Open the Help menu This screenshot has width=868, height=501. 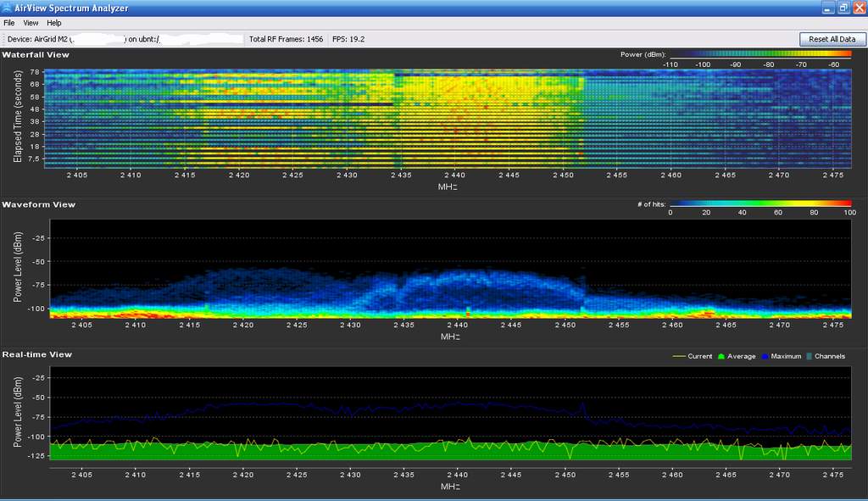click(x=54, y=23)
